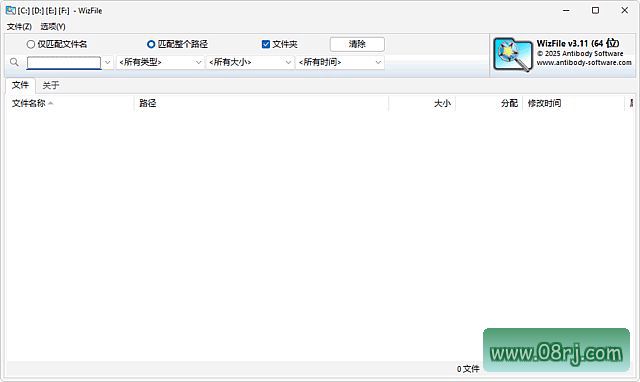The image size is (640, 382).
Task: Sort by 修改时间 column header
Action: (573, 103)
